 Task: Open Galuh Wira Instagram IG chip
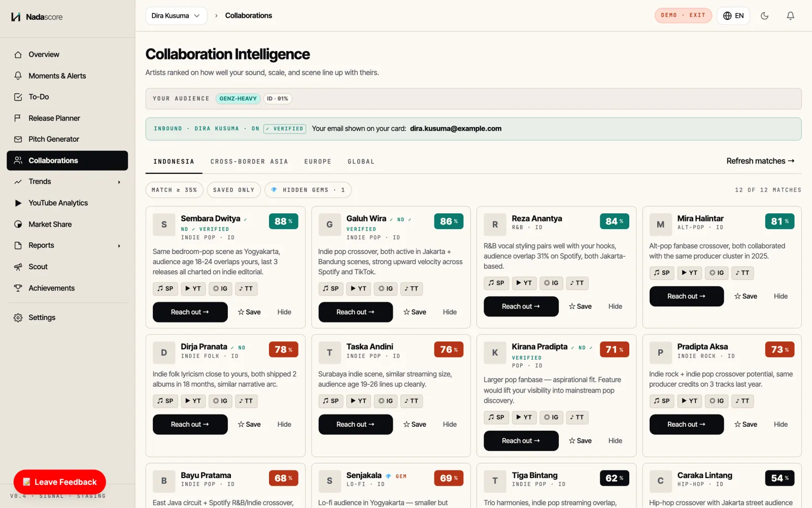coord(386,289)
